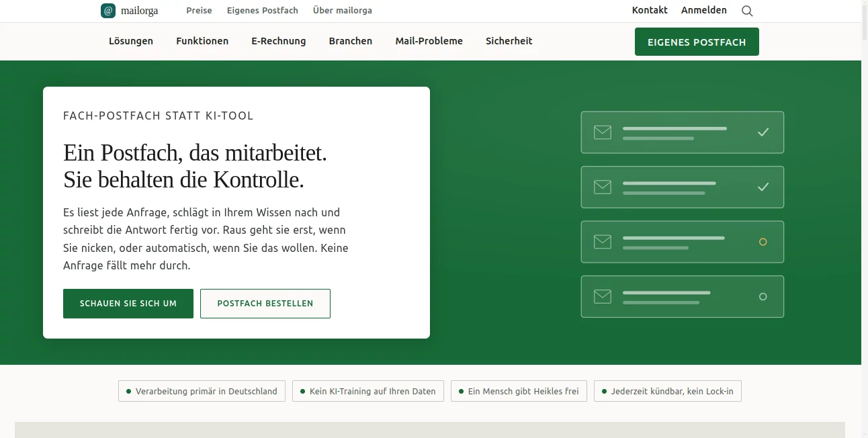Viewport: 868px width, 438px height.
Task: Open the Über mailorga link
Action: click(343, 11)
